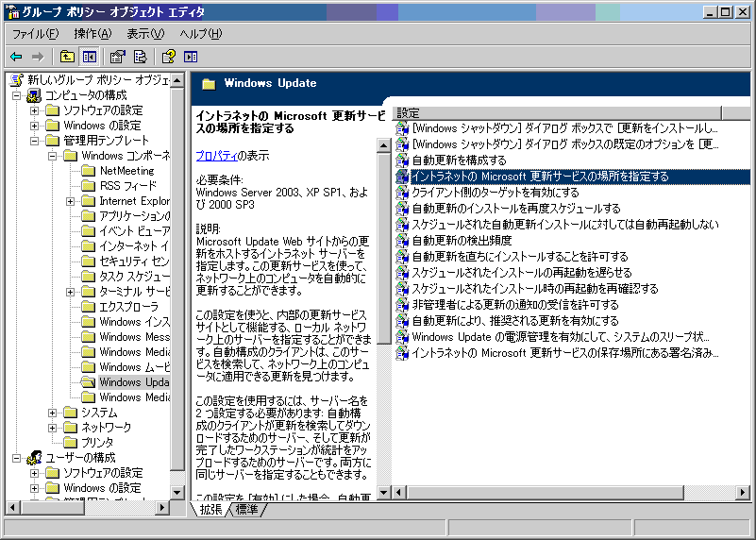Image resolution: width=756 pixels, height=540 pixels.
Task: Click エクスプローラ folder icon
Action: (88, 307)
